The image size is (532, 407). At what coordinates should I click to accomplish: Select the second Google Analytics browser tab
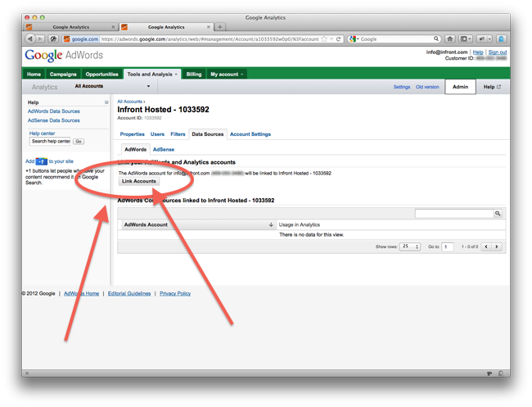[x=166, y=27]
